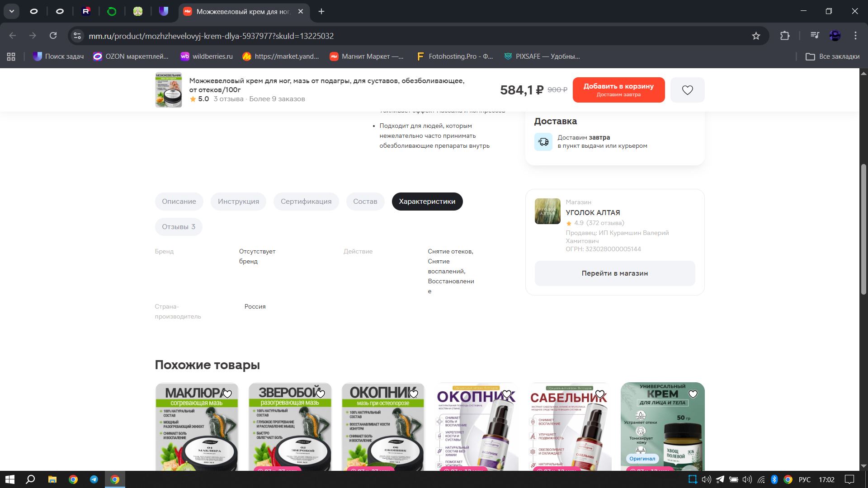Open site information icon in address bar
Image resolution: width=868 pixels, height=488 pixels.
[x=77, y=36]
